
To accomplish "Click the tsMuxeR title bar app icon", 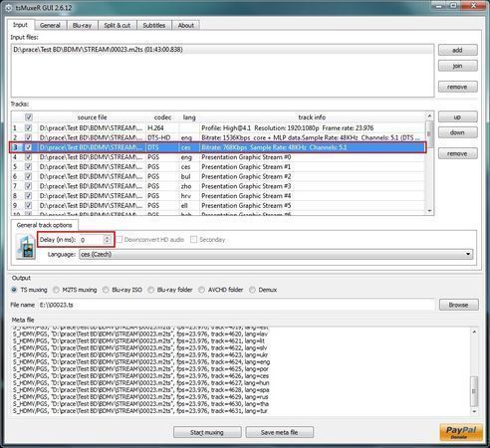I will click(x=9, y=8).
